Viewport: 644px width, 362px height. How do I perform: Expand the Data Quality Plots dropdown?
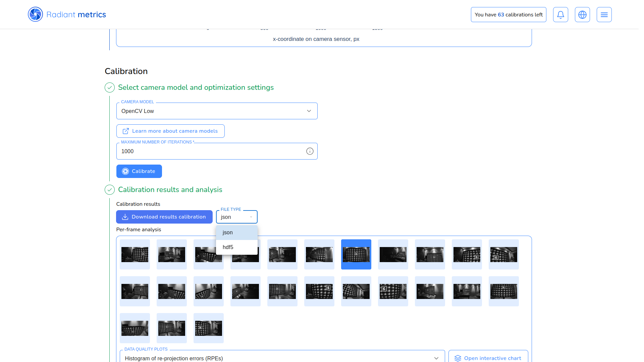tap(436, 358)
